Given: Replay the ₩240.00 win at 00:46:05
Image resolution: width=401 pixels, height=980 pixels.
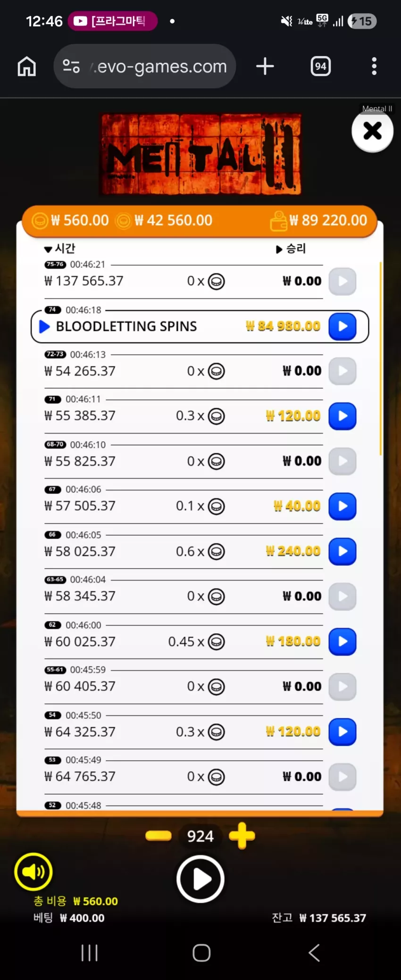Looking at the screenshot, I should coord(342,551).
